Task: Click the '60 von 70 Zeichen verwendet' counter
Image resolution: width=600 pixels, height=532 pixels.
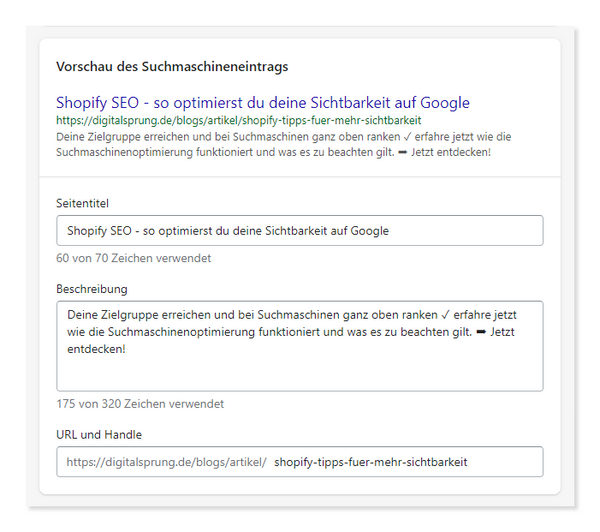Action: click(134, 258)
